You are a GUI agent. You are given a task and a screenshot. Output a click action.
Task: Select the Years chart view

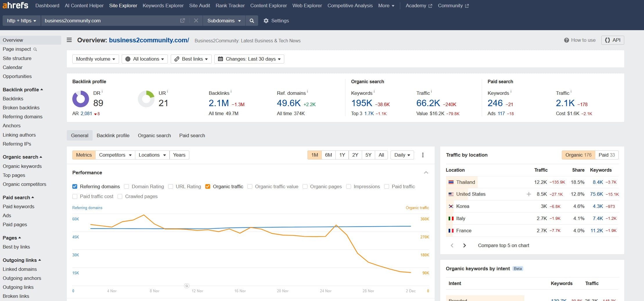[x=179, y=155]
